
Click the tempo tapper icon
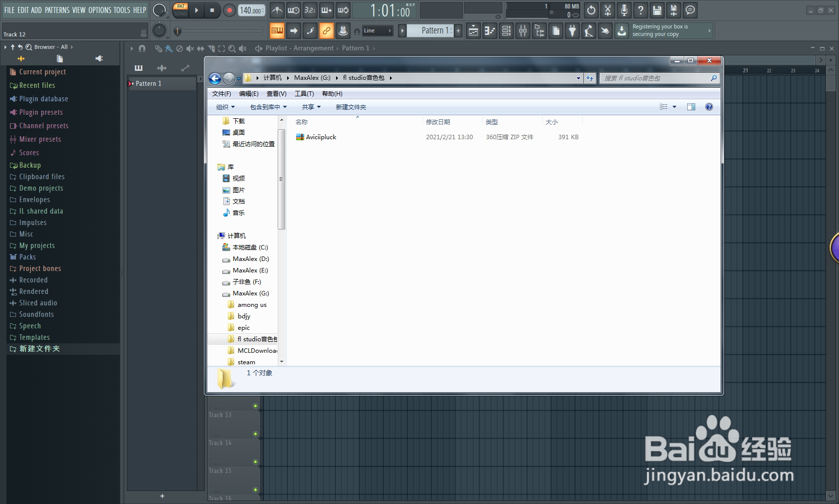tap(589, 31)
